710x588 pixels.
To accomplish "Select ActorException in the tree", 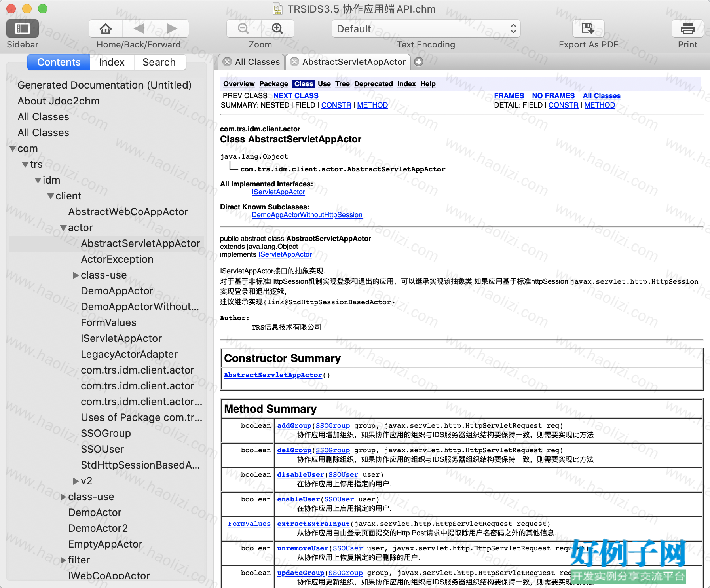I will [117, 260].
